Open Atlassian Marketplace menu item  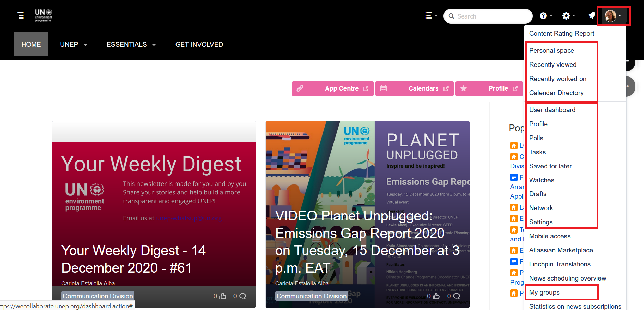tap(561, 250)
